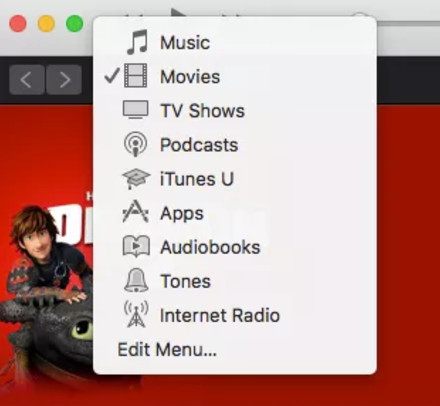Click the dragon movie banner artwork
Screen dimensions: 440x406
pyautogui.click(x=47, y=255)
